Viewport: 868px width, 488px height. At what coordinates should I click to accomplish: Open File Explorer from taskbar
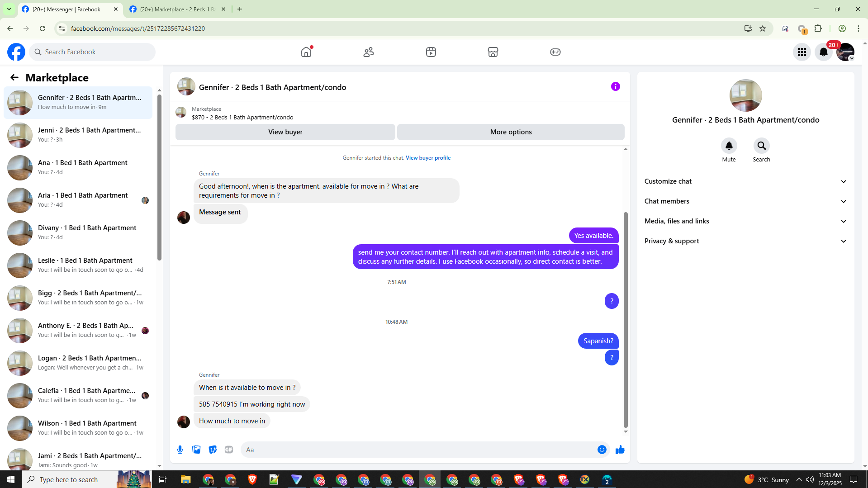tap(186, 479)
